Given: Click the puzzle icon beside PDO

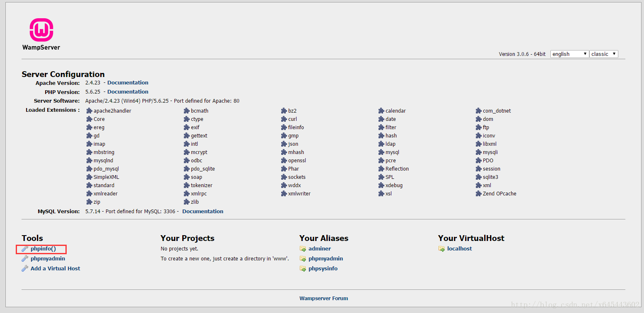Looking at the screenshot, I should point(478,161).
